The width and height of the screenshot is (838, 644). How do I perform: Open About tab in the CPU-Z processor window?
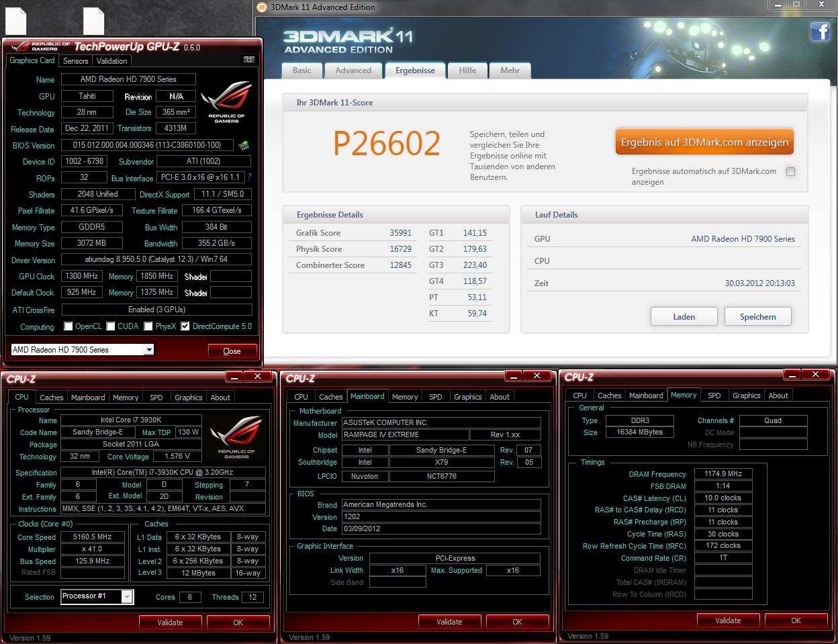[220, 398]
